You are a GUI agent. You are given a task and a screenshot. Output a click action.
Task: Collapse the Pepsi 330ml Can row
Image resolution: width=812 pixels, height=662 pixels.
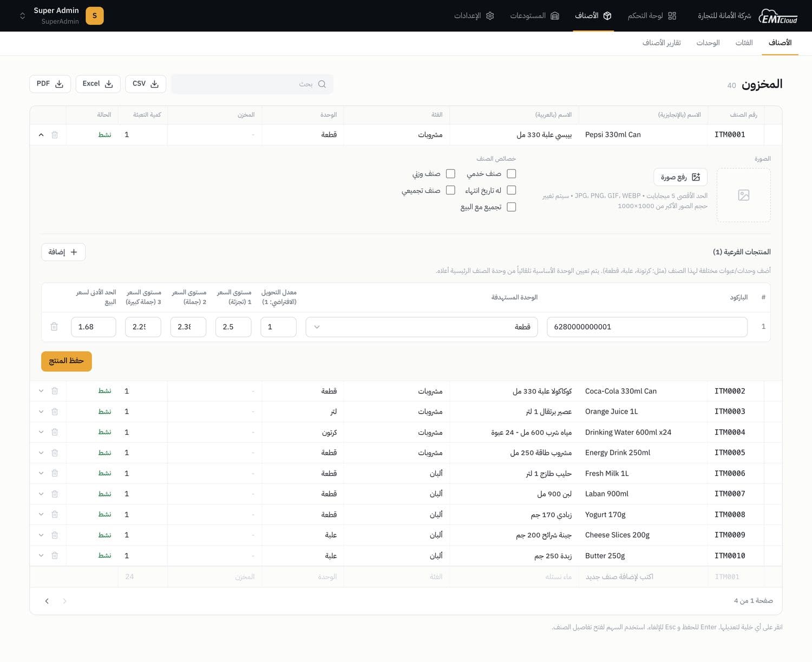[41, 135]
